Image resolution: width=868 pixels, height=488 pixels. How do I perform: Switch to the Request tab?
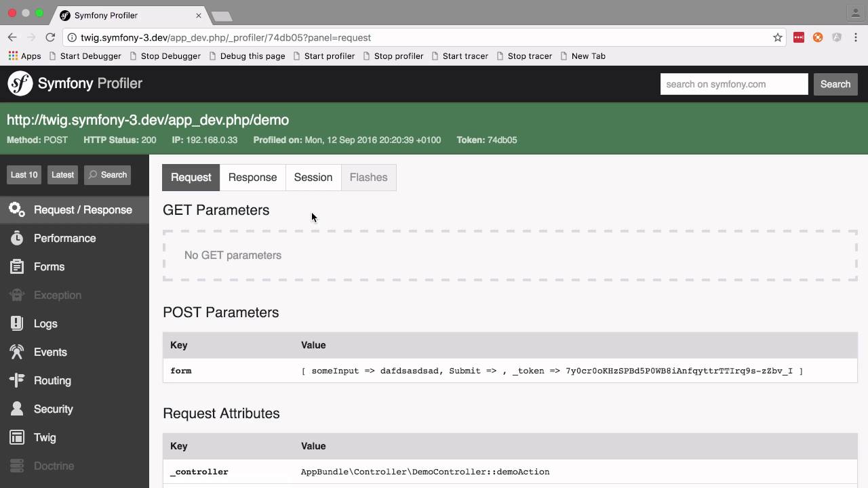pos(191,178)
